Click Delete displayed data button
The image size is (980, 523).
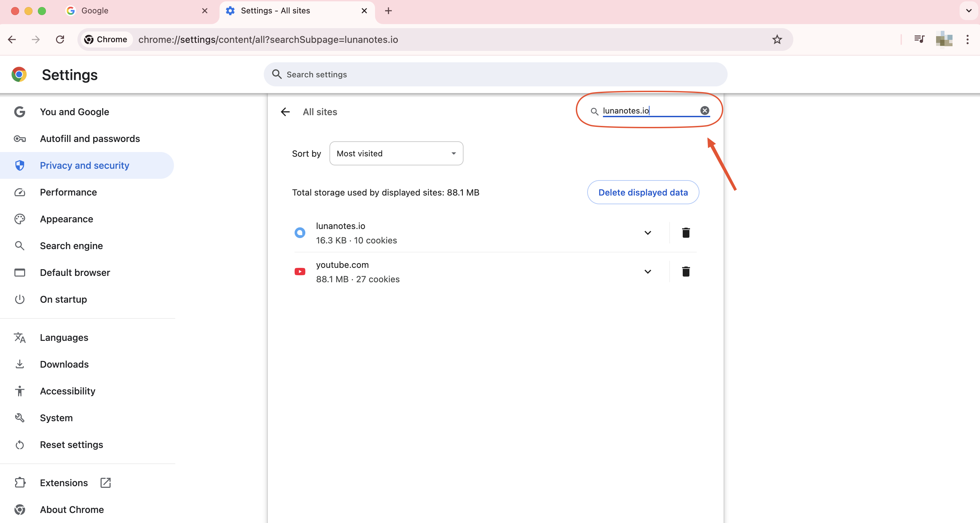pyautogui.click(x=642, y=192)
